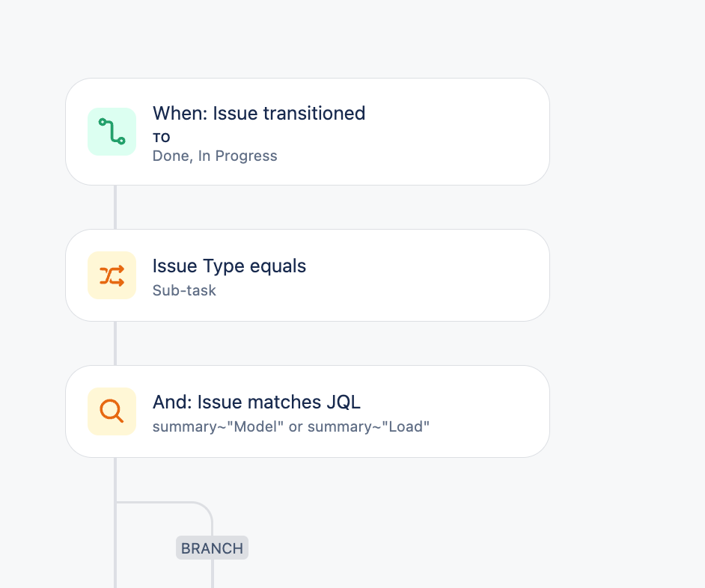Click connector between trigger and Issue Type cards
The height and width of the screenshot is (588, 705).
(115, 207)
